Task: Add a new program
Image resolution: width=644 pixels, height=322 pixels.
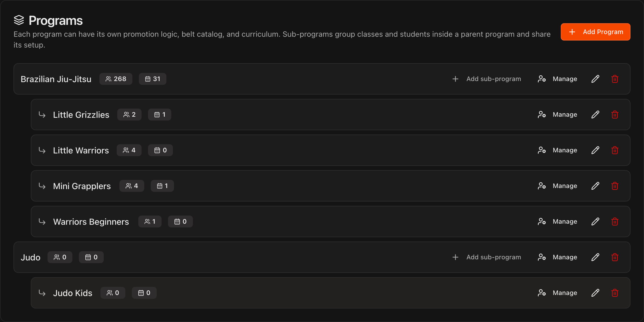Action: (595, 32)
